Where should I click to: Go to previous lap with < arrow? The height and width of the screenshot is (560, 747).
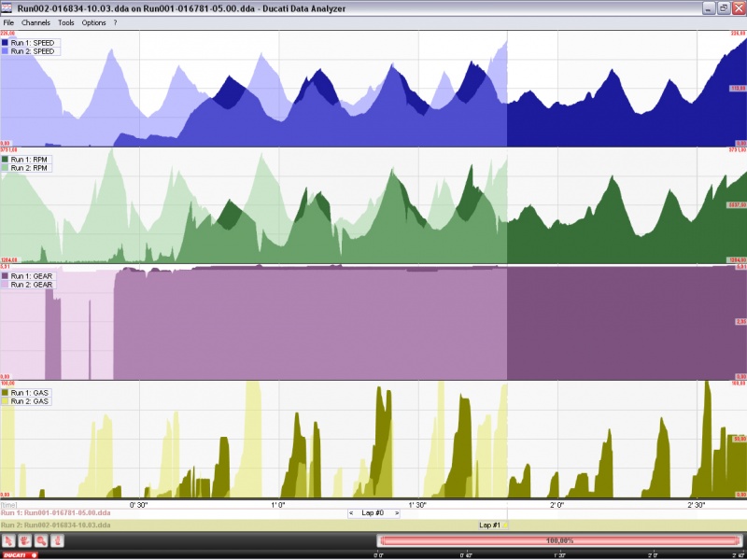352,512
